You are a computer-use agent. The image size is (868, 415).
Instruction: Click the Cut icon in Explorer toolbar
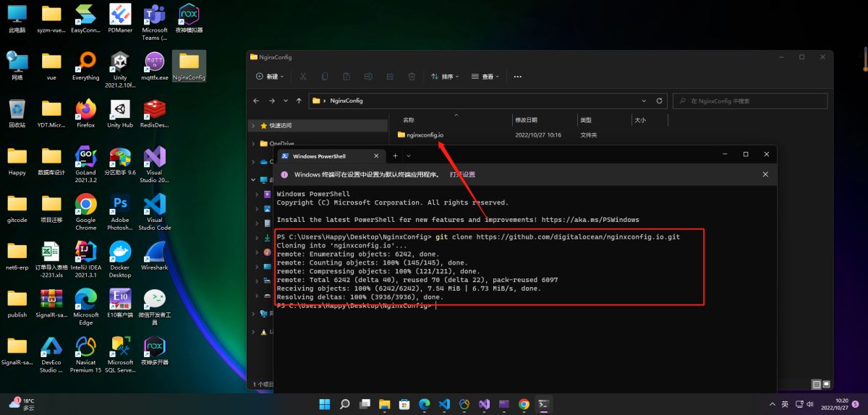[303, 77]
